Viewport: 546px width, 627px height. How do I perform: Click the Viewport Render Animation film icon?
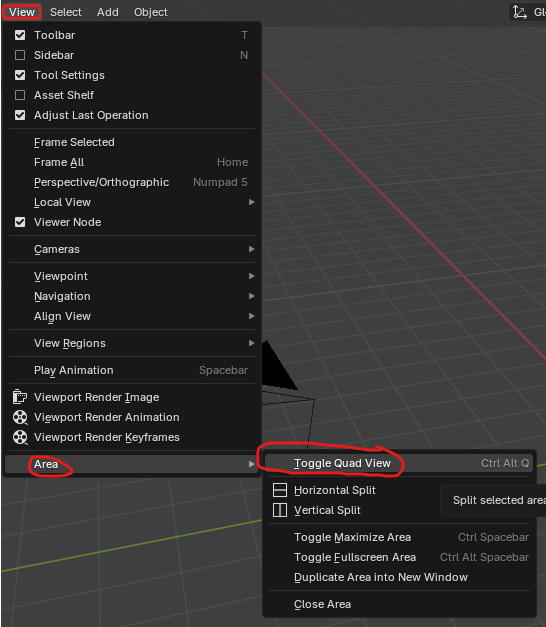20,417
